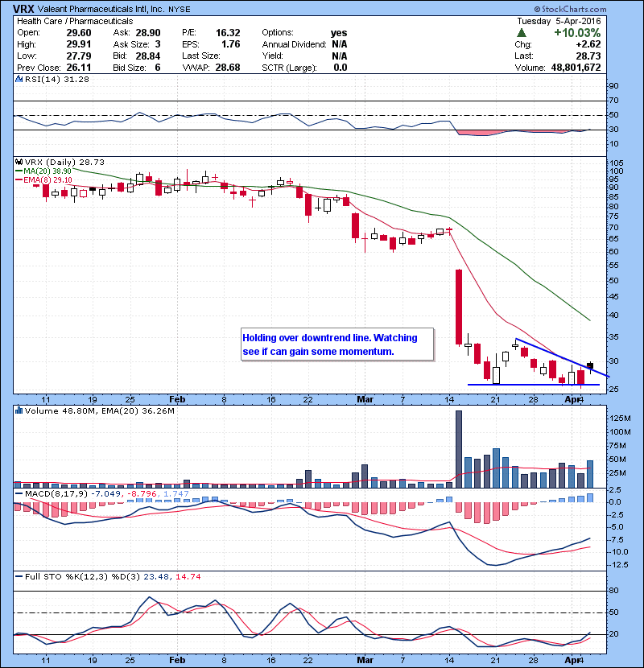Click the candlestick icon beside VRX (Daily)
The height and width of the screenshot is (668, 644).
coord(19,162)
